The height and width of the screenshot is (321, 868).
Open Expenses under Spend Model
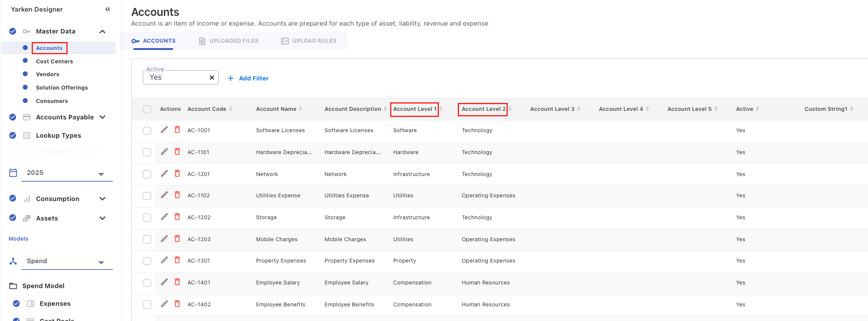coord(55,304)
